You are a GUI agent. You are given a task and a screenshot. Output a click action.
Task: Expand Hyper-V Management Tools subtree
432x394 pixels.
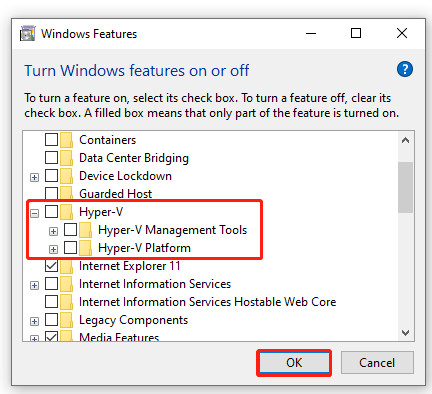click(x=53, y=231)
